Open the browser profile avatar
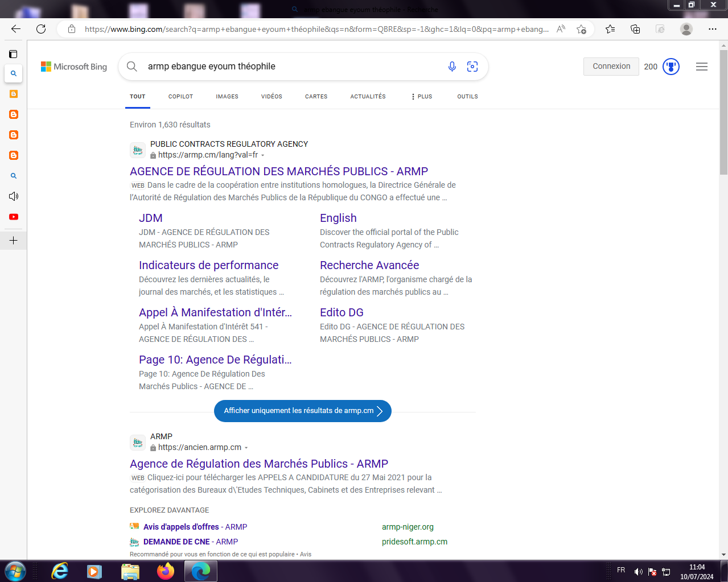This screenshot has height=582, width=728. pyautogui.click(x=686, y=29)
